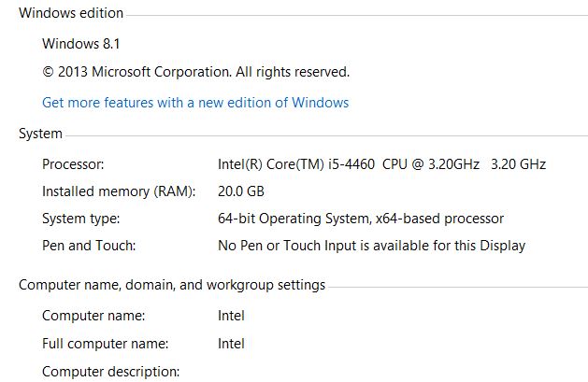Click the 'No Pen or Touch Input' text
The height and width of the screenshot is (382, 588).
(372, 246)
